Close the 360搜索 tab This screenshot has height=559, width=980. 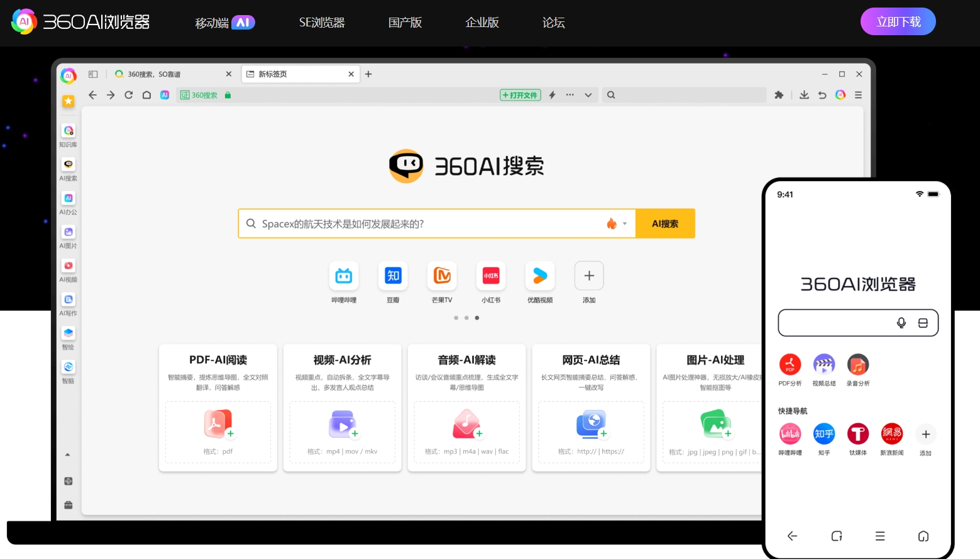point(229,74)
